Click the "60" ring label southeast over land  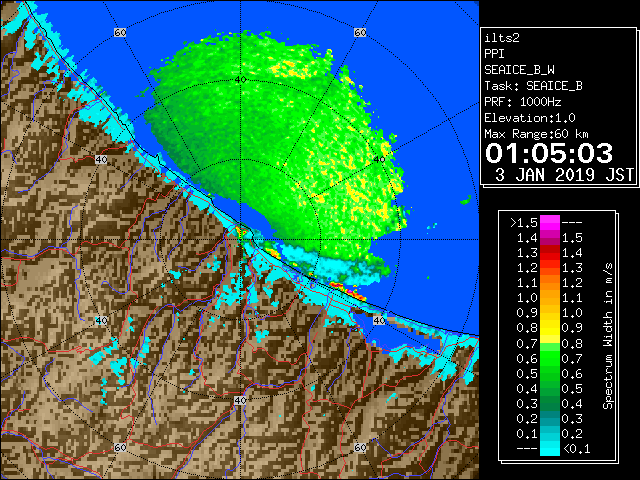tap(360, 448)
